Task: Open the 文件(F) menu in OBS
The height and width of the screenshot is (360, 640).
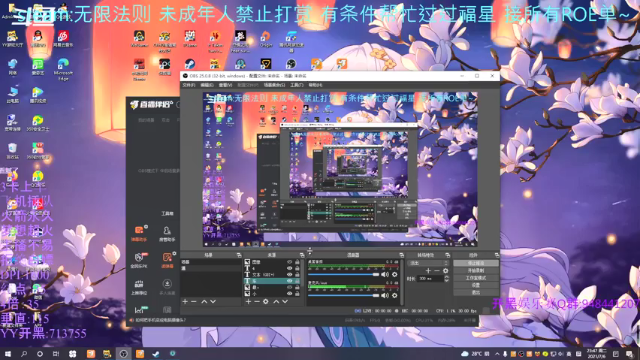Action: [x=189, y=85]
